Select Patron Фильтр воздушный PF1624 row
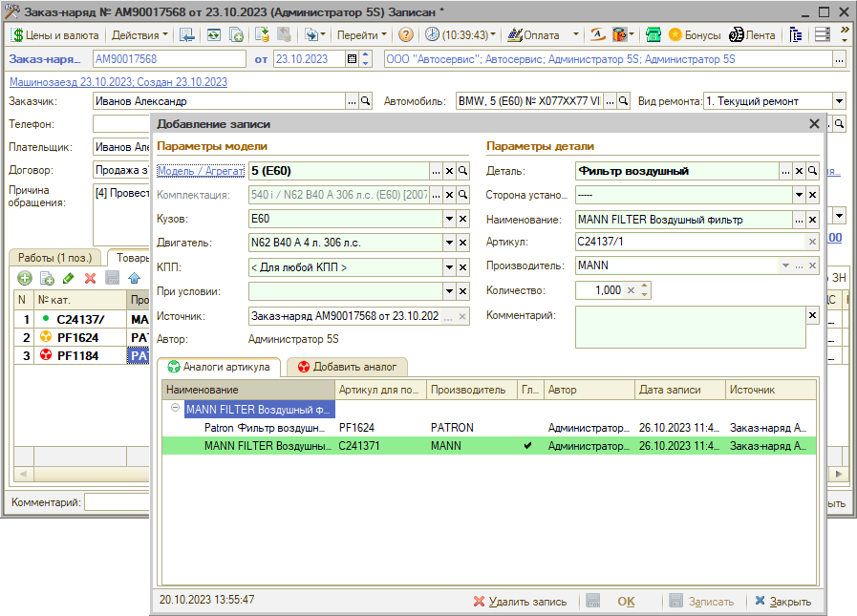857x616 pixels. tap(488, 428)
